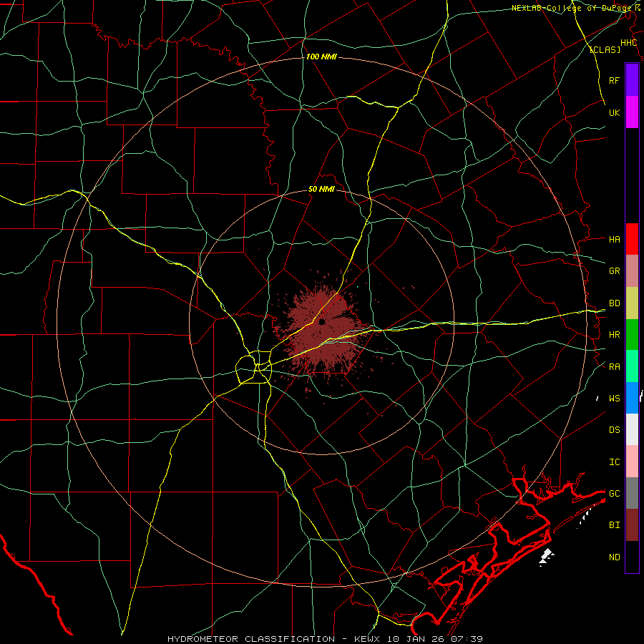Screen dimensions: 644x644
Task: Click the HR green legend swatch
Action: 632,334
